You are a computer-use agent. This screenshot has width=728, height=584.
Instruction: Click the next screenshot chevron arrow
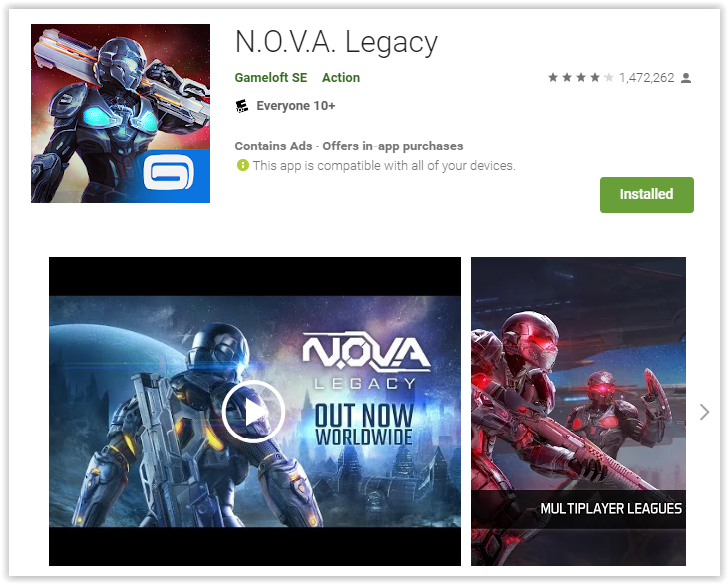pyautogui.click(x=704, y=412)
